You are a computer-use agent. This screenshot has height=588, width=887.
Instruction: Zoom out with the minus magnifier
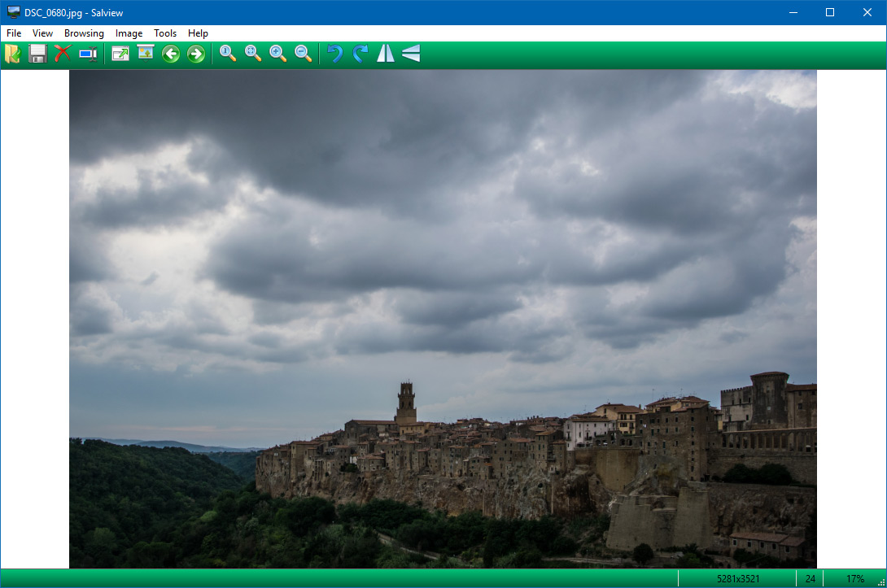(x=304, y=54)
